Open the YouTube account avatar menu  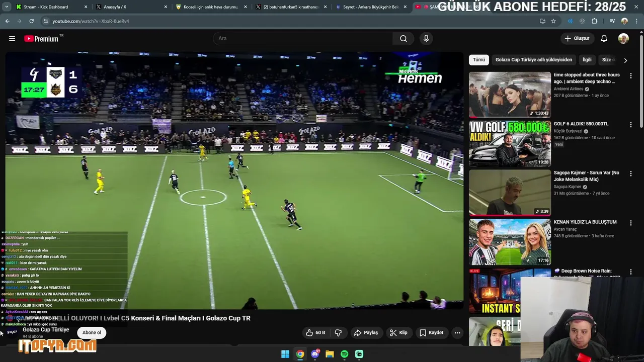click(623, 39)
